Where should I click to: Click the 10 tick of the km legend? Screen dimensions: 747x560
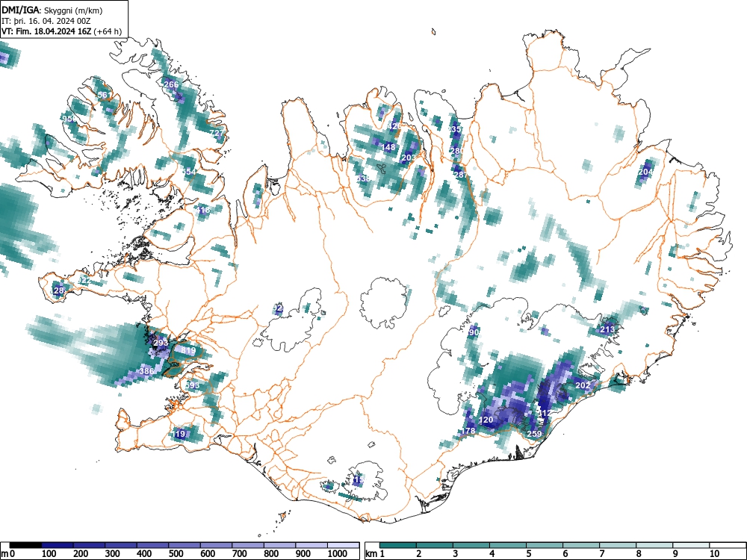[714, 554]
